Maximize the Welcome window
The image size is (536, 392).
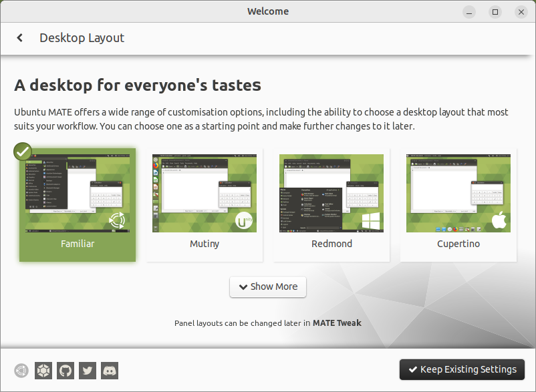pos(495,11)
